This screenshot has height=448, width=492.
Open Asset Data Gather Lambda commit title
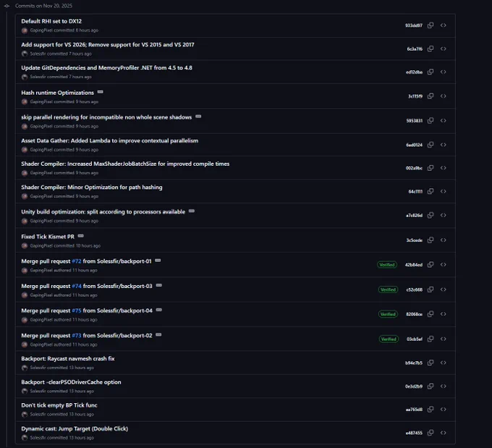pos(109,140)
